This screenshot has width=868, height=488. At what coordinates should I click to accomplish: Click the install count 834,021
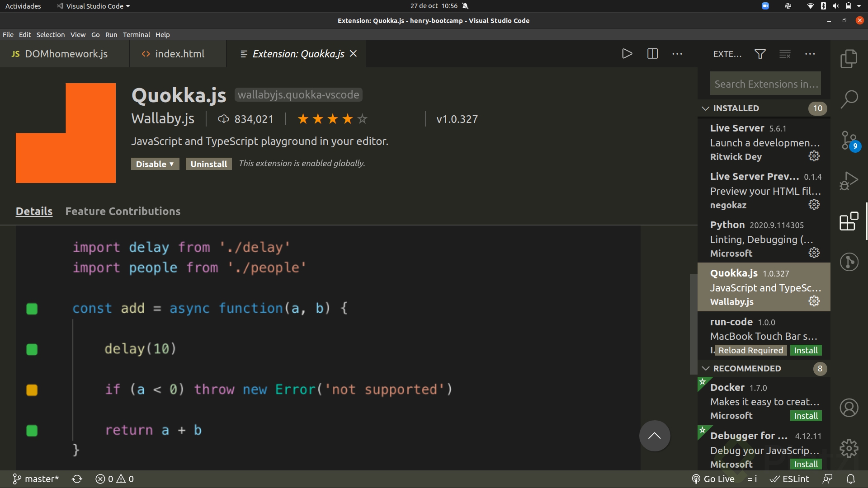(246, 119)
